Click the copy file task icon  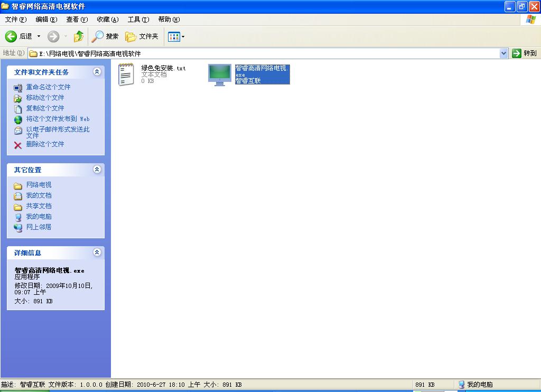click(18, 109)
